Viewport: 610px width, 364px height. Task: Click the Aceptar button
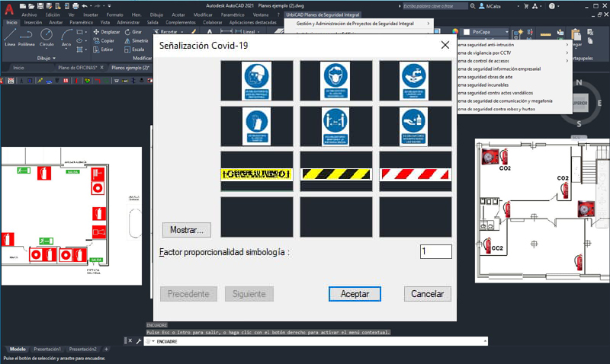pyautogui.click(x=355, y=294)
